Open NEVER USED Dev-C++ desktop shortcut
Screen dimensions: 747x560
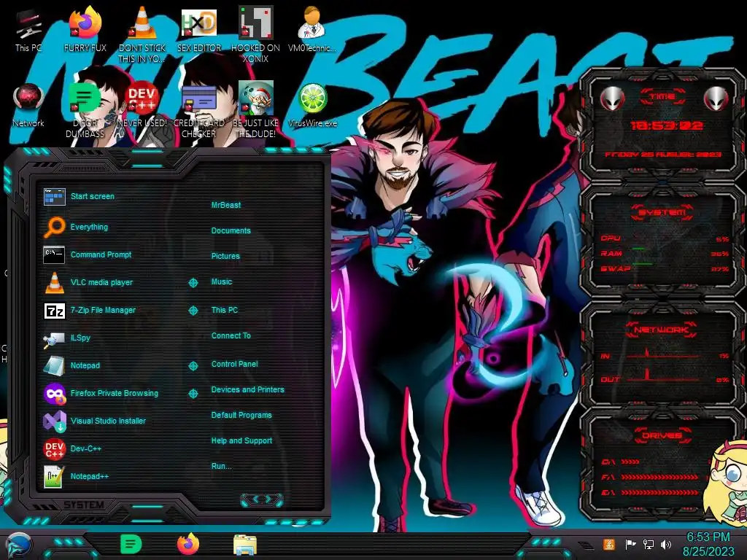pyautogui.click(x=142, y=105)
